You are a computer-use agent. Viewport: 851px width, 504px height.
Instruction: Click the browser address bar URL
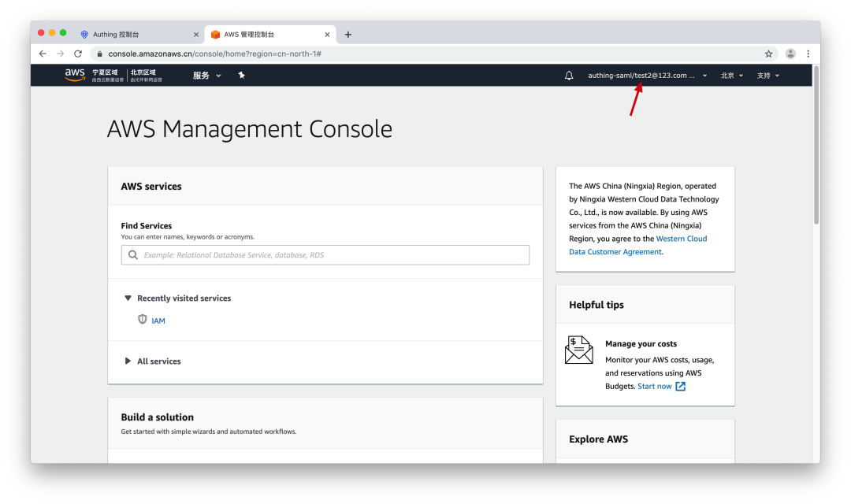215,54
